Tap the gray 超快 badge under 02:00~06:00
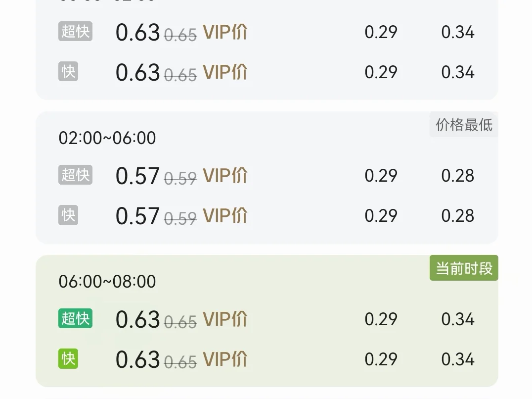 75,175
